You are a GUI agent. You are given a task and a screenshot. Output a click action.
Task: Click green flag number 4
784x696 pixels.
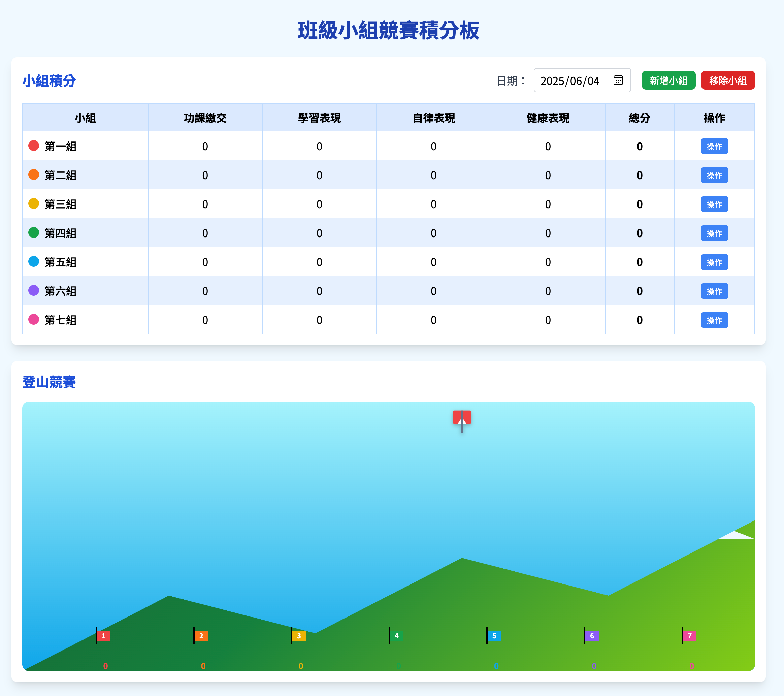[396, 636]
